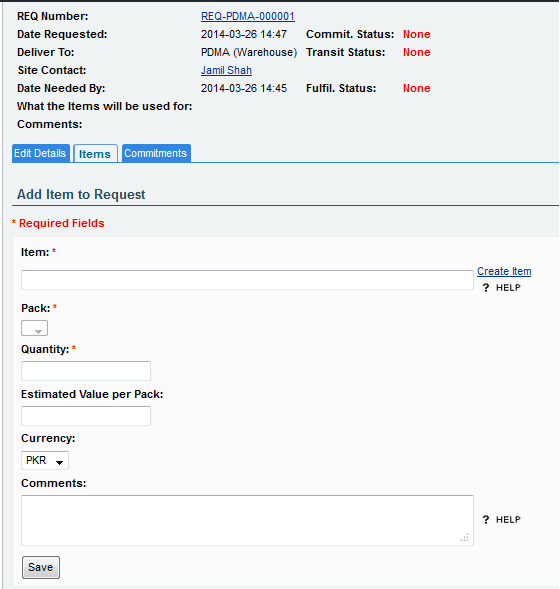Open the PKR currency dropdown
Screen dimensions: 560x589
pos(45,461)
